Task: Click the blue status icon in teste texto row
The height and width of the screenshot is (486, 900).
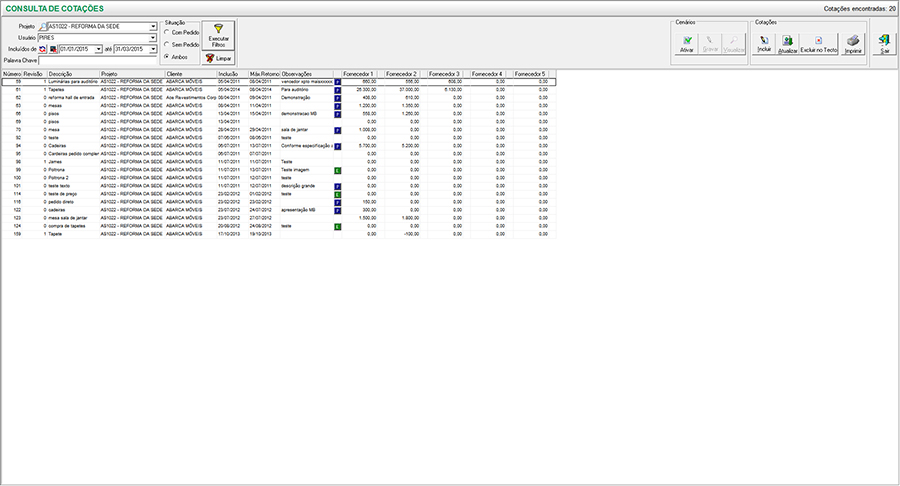Action: coord(338,186)
